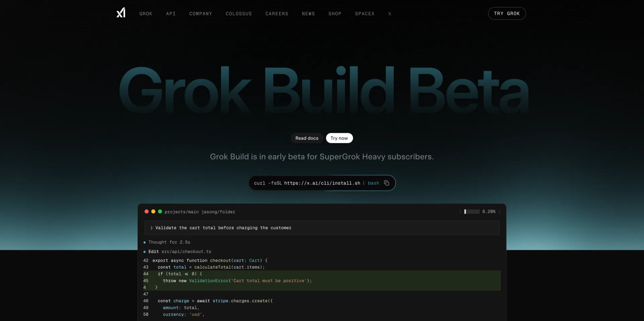The height and width of the screenshot is (321, 644).
Task: Click the red window dot in the terminal
Action: (147, 212)
